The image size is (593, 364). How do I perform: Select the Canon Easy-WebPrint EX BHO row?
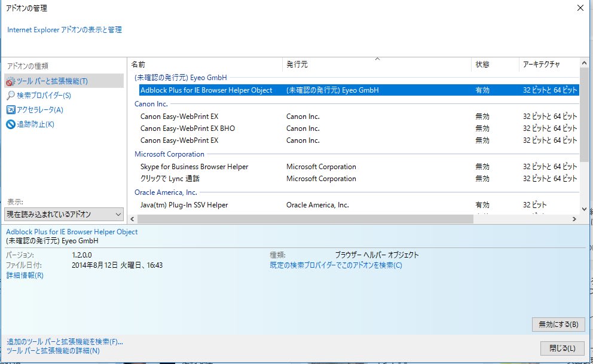click(359, 129)
